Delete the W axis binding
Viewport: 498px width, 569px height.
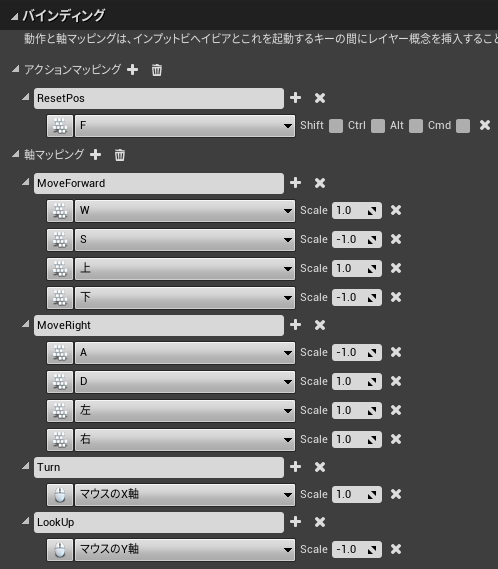pyautogui.click(x=396, y=210)
